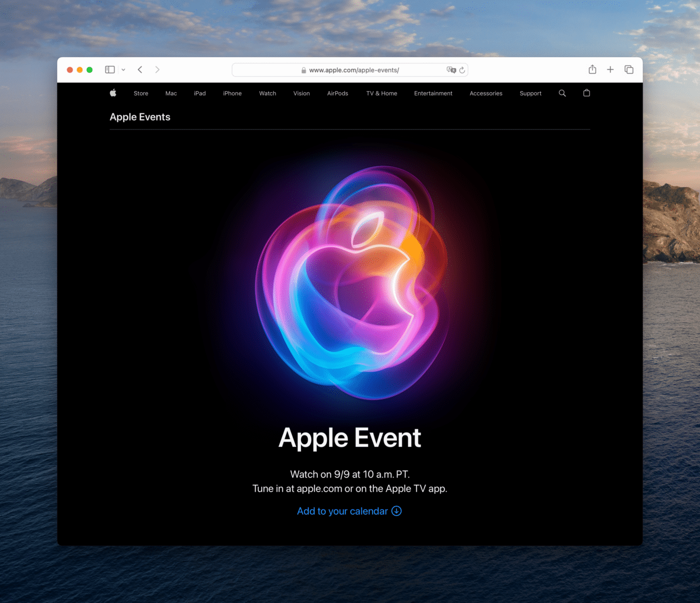
Task: Open the Support navigation link
Action: 530,93
